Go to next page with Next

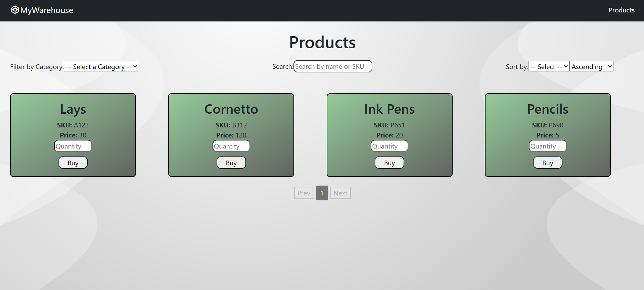tap(340, 193)
